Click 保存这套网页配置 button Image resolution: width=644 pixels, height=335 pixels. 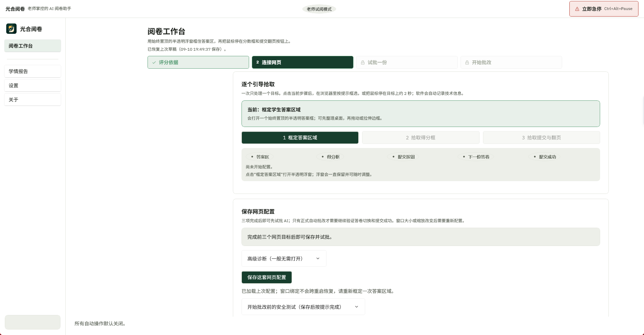click(267, 277)
